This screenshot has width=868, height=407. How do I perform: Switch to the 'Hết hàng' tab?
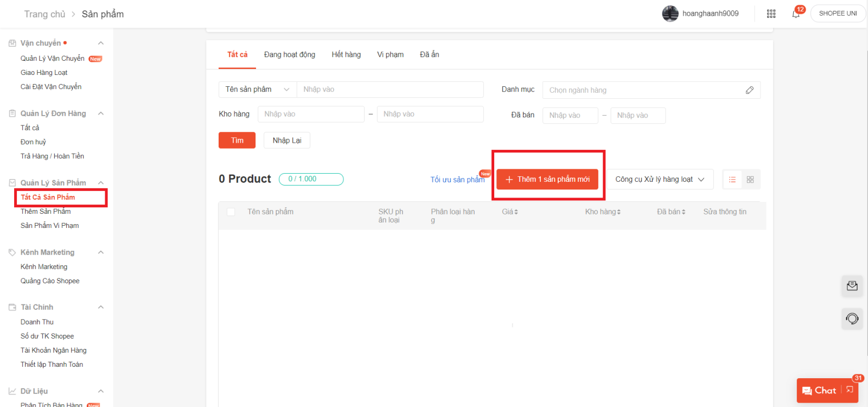(346, 55)
